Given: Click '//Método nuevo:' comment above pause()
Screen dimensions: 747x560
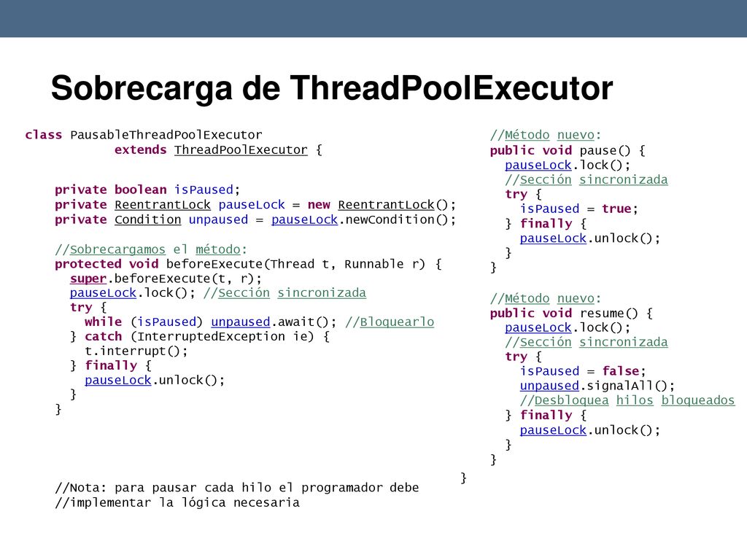Looking at the screenshot, I should pos(546,135).
